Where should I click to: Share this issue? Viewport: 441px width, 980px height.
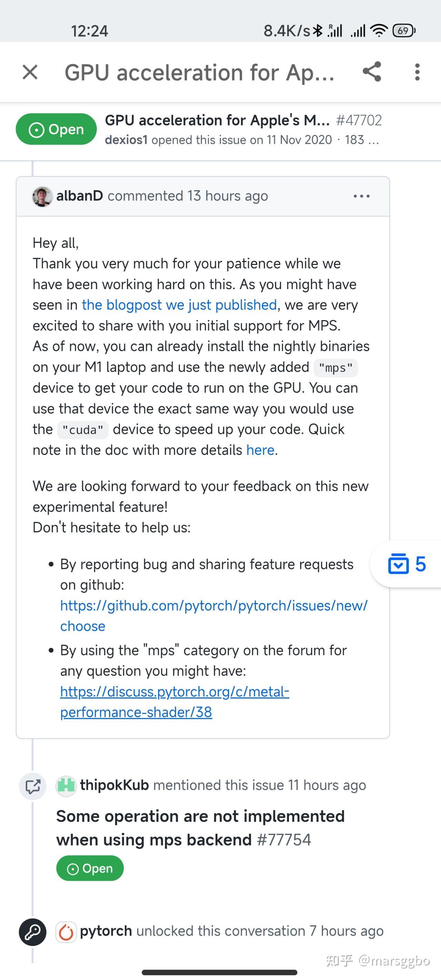[x=371, y=72]
